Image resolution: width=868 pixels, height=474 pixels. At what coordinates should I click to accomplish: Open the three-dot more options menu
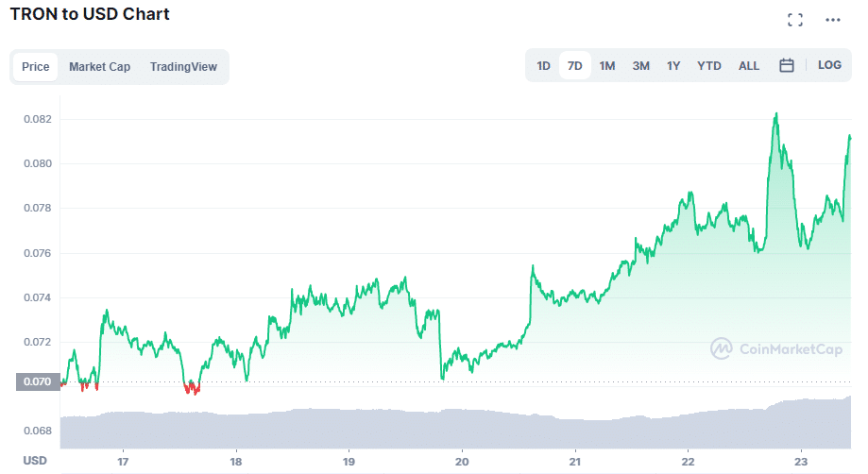(x=832, y=20)
